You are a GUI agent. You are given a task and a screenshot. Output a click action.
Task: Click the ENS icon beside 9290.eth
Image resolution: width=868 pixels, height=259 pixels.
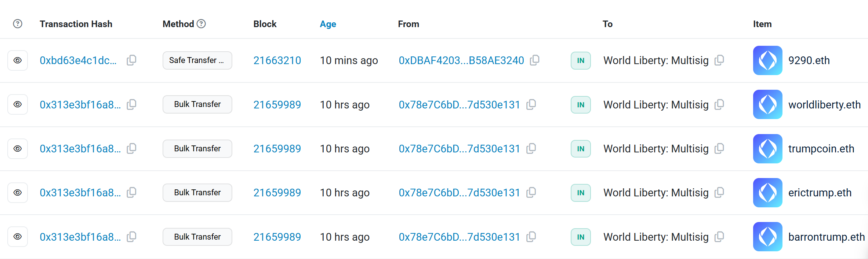point(767,60)
